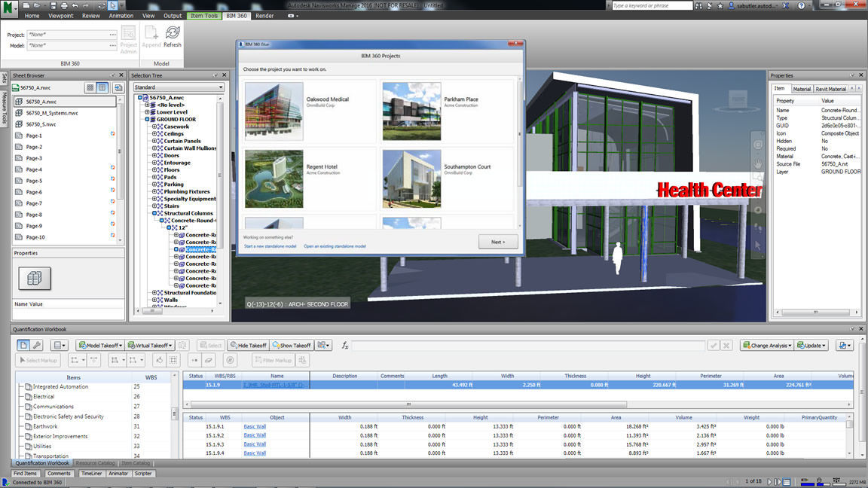
Task: Expand the Structural Foundations node
Action: tap(154, 292)
